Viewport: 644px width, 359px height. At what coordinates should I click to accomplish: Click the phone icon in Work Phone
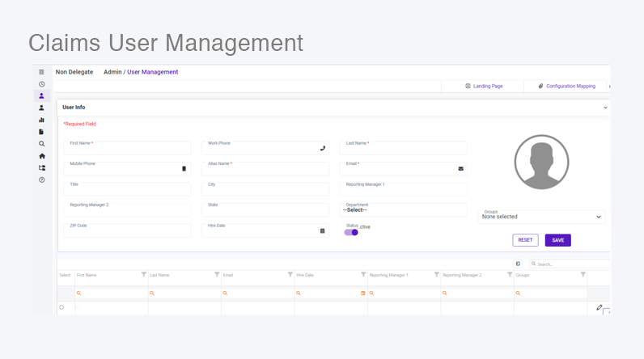pyautogui.click(x=323, y=149)
